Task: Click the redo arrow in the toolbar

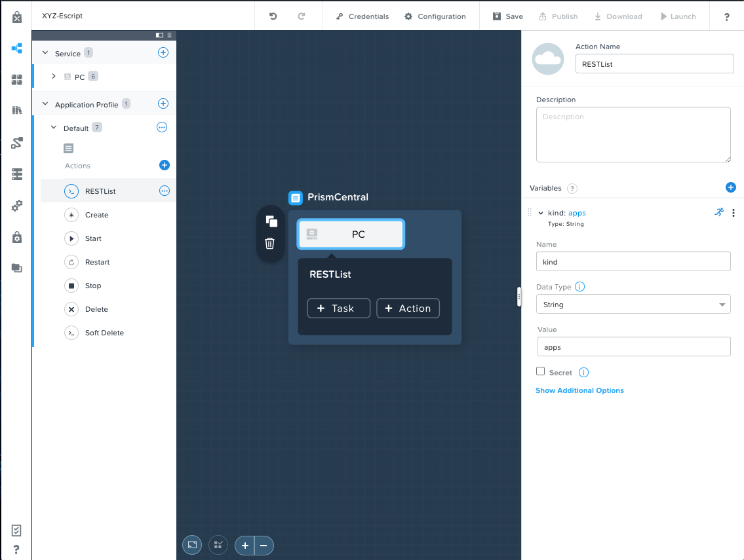Action: [301, 16]
